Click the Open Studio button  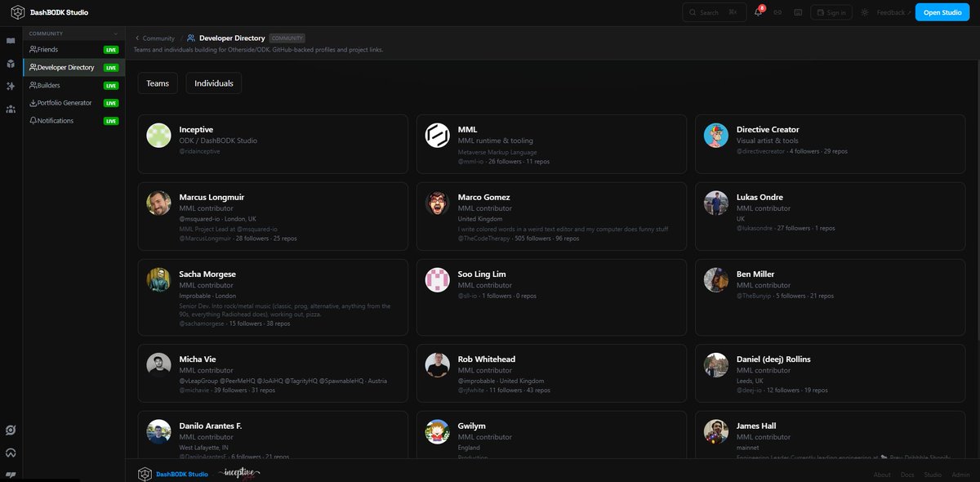tap(942, 12)
